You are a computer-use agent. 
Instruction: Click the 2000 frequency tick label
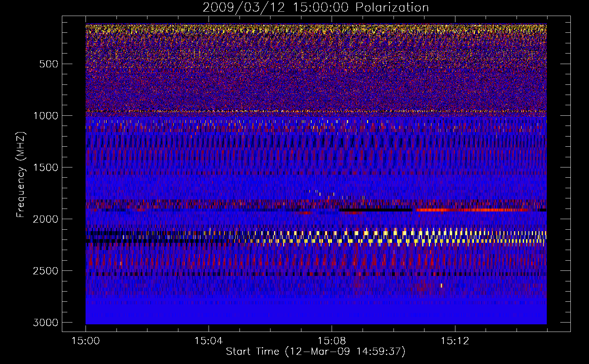[x=46, y=219]
